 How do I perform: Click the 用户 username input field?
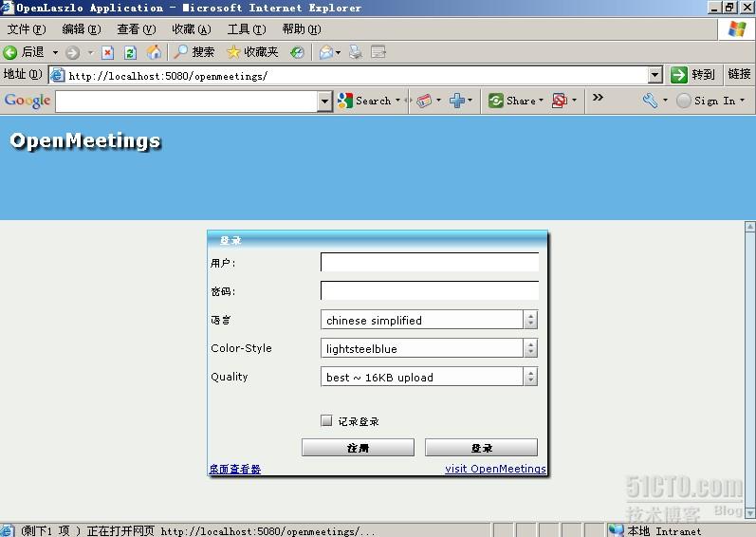(430, 262)
